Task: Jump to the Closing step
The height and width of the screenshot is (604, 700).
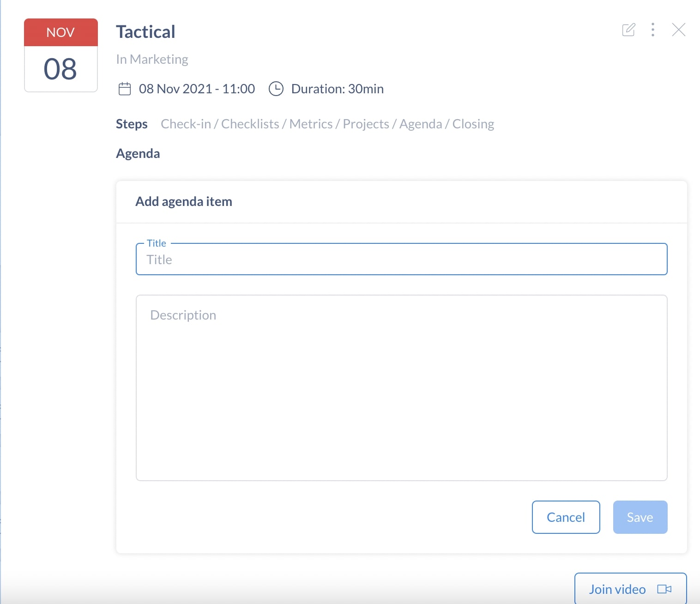Action: pos(473,124)
